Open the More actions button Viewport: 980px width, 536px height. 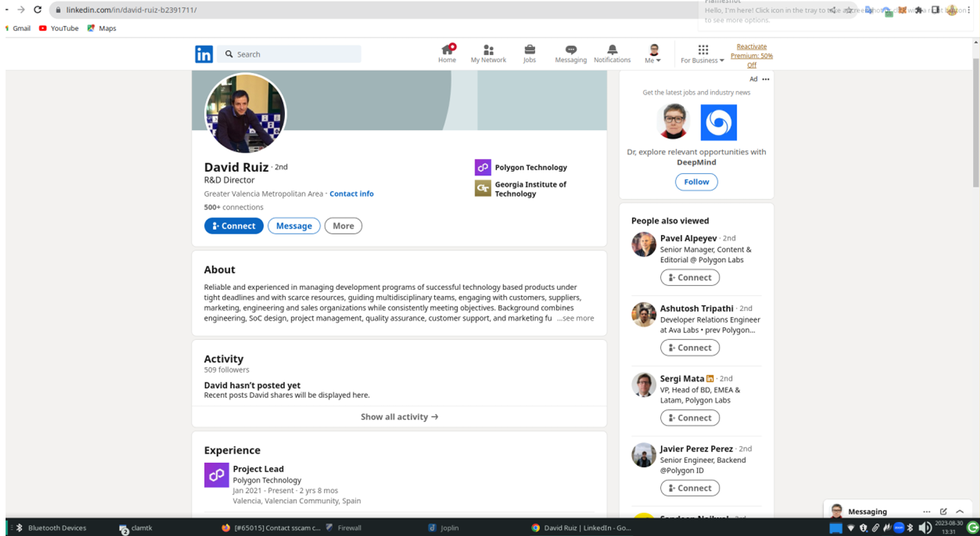(343, 226)
